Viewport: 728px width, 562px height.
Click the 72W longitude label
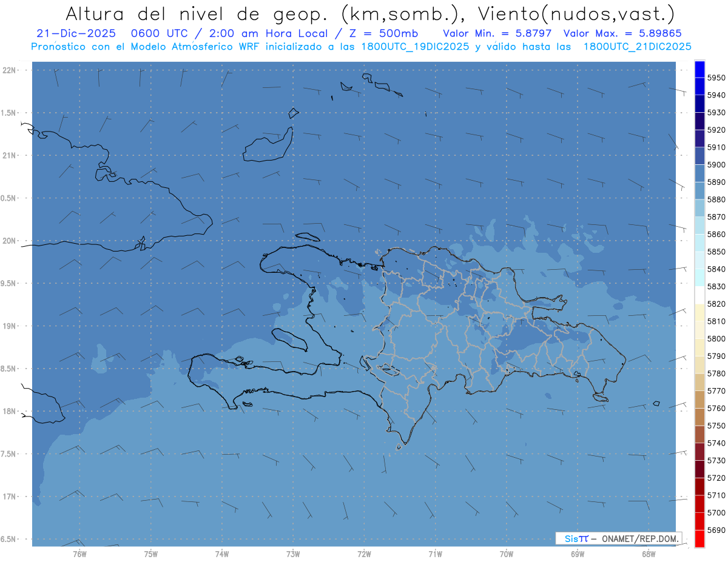click(364, 554)
